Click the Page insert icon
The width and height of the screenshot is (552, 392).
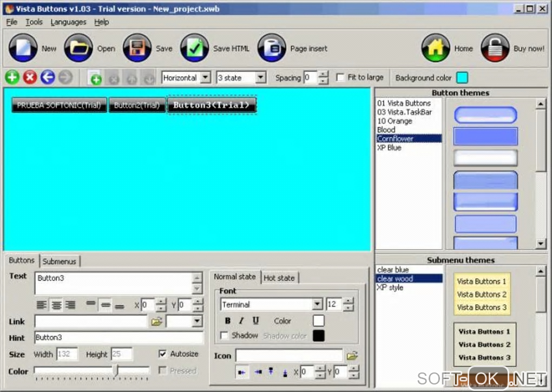(272, 48)
